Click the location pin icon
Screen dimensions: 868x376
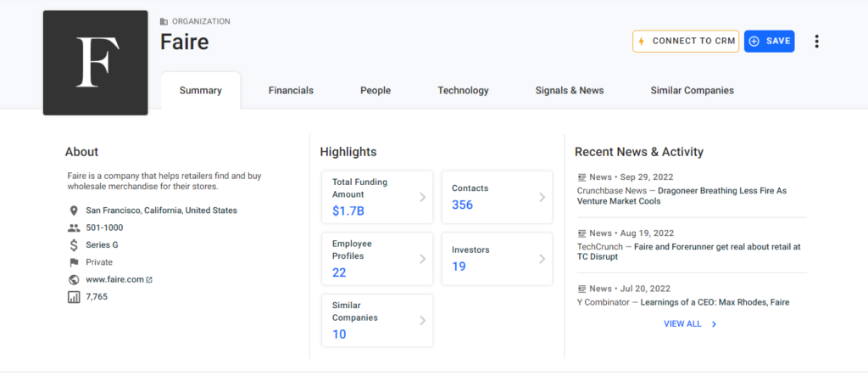pos(74,210)
